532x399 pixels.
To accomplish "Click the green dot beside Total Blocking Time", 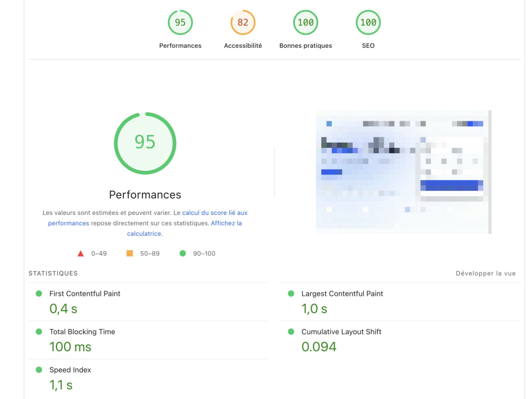I will point(39,331).
